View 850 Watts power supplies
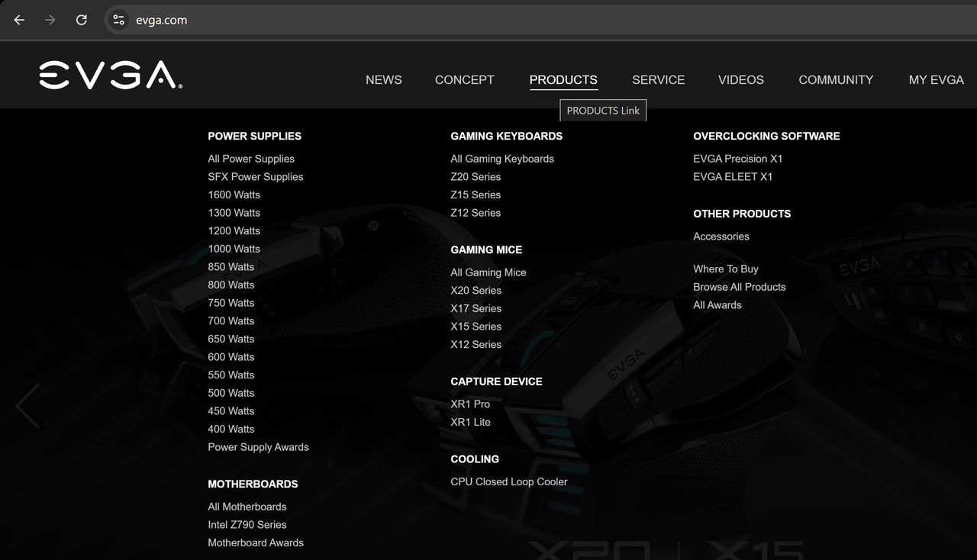Screen dimensions: 977x560 pos(231,267)
